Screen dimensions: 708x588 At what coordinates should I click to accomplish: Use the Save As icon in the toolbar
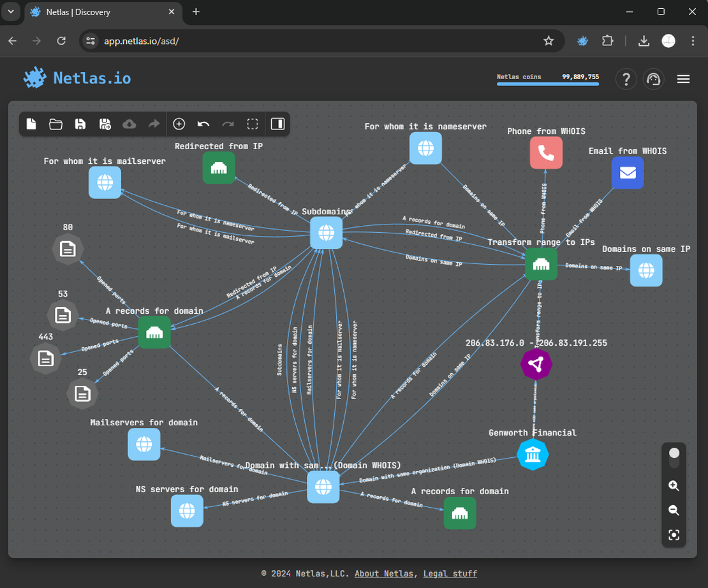click(105, 124)
